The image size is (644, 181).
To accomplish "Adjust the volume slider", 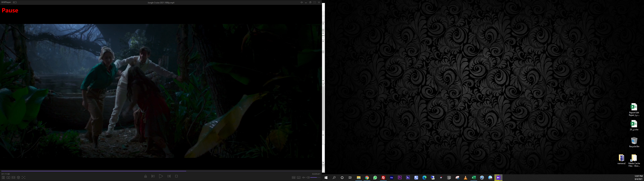I will coord(315,177).
